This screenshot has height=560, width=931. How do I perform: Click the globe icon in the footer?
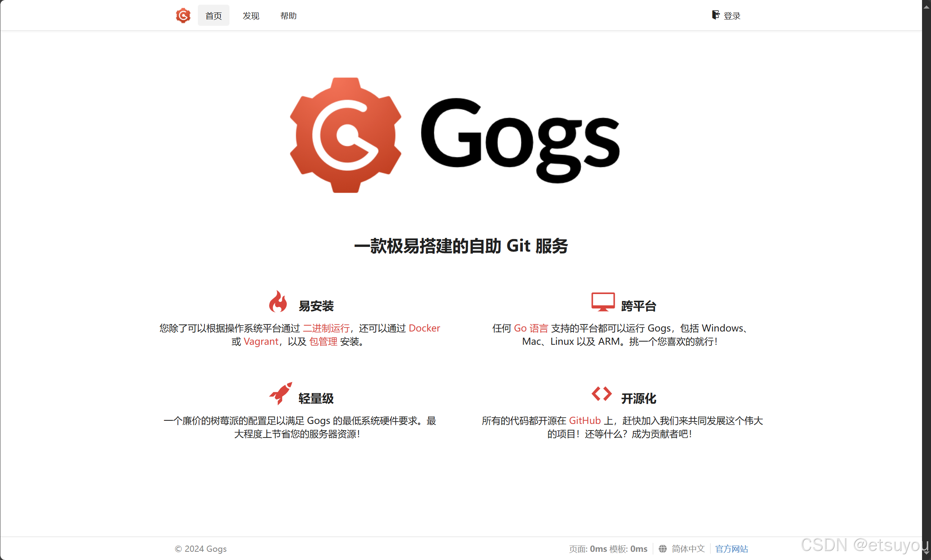(x=663, y=549)
